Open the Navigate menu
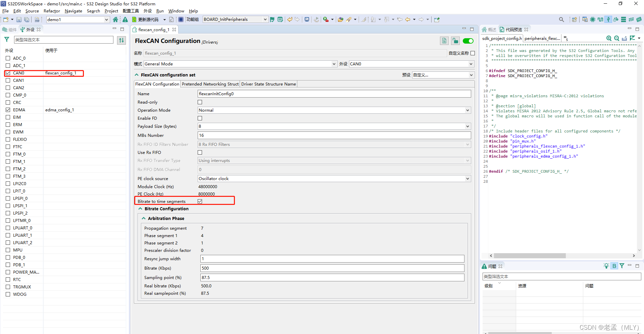The image size is (644, 334). tap(73, 11)
